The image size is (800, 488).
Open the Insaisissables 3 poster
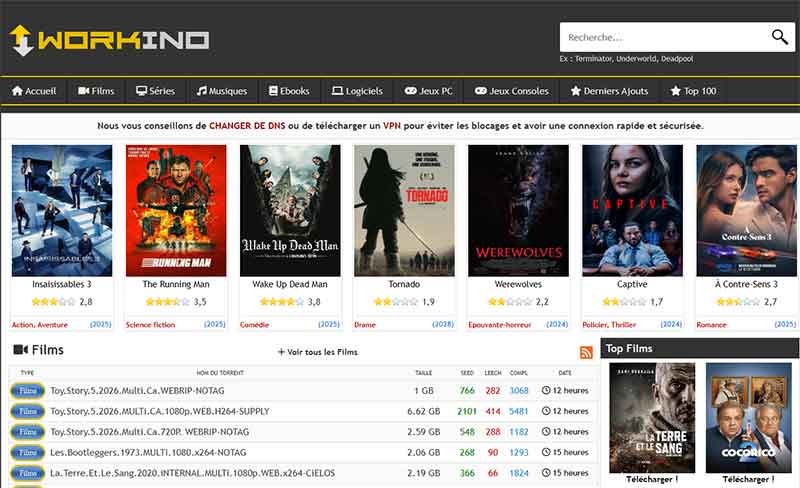(x=62, y=210)
